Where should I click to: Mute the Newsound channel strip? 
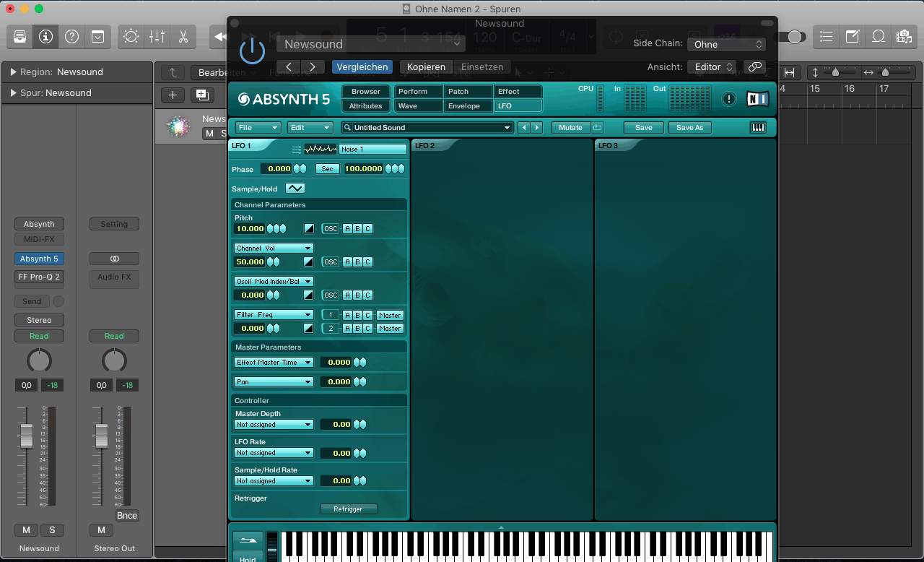tap(26, 530)
